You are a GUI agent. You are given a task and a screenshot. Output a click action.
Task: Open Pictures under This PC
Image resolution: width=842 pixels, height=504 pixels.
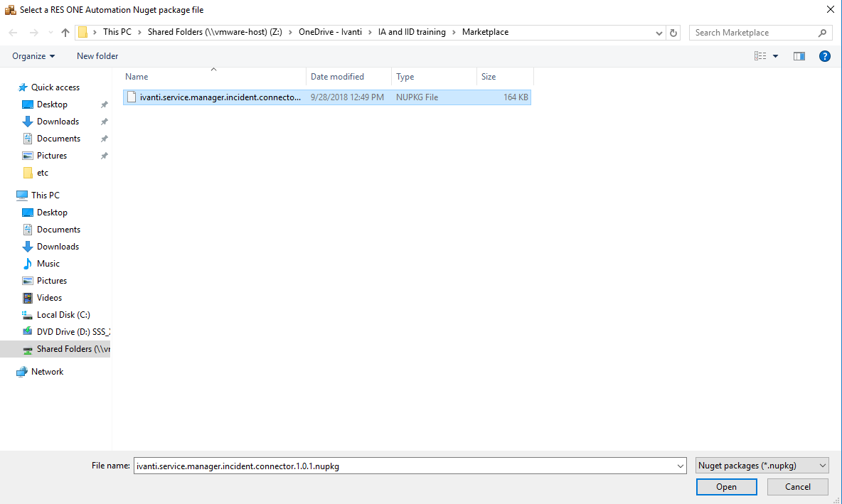click(51, 281)
